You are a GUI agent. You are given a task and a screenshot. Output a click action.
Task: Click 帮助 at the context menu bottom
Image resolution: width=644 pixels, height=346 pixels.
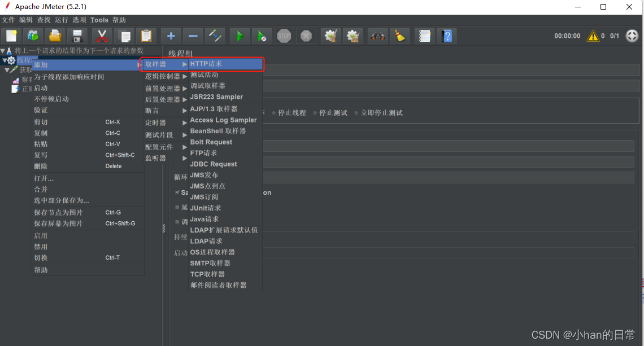click(x=88, y=270)
